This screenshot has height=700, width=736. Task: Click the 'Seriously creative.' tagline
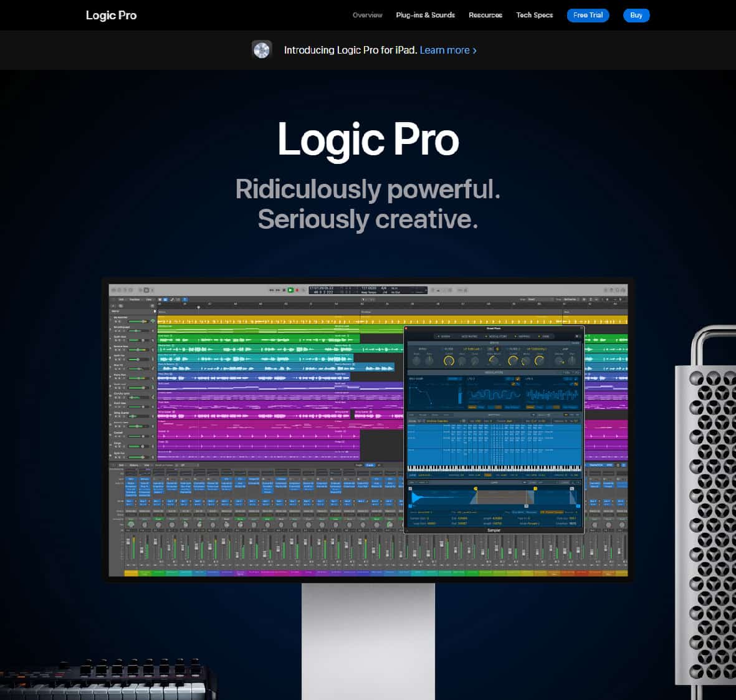[368, 219]
